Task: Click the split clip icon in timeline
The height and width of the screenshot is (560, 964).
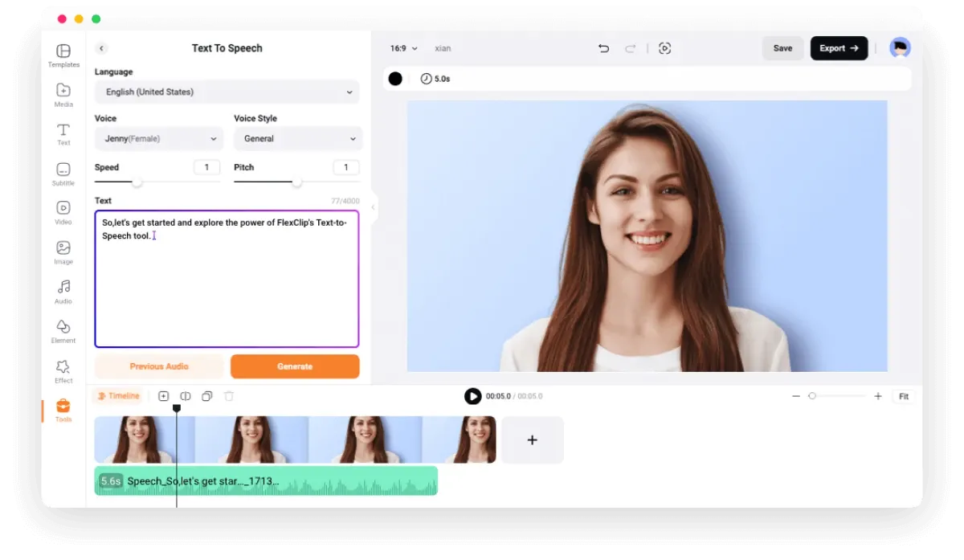Action: 186,396
